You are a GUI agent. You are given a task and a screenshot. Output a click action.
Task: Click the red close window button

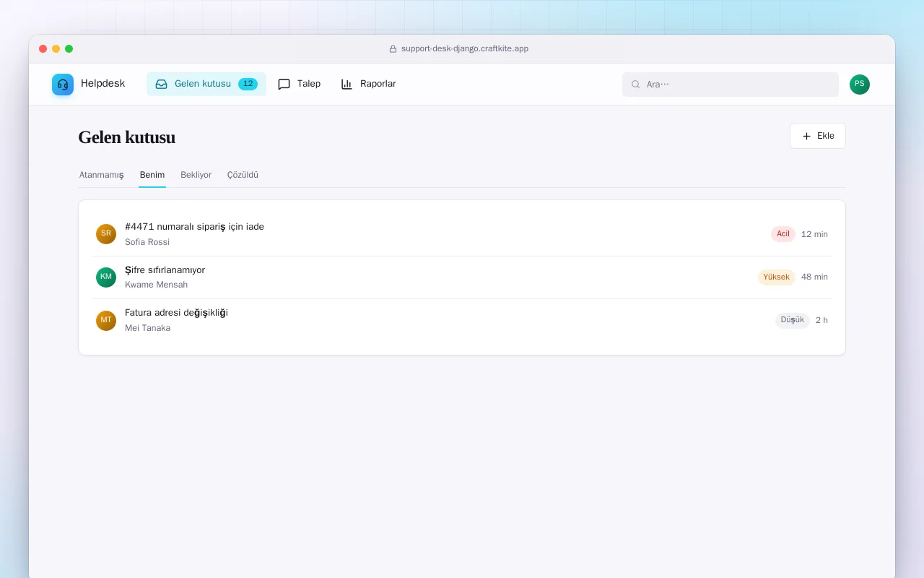coord(43,49)
